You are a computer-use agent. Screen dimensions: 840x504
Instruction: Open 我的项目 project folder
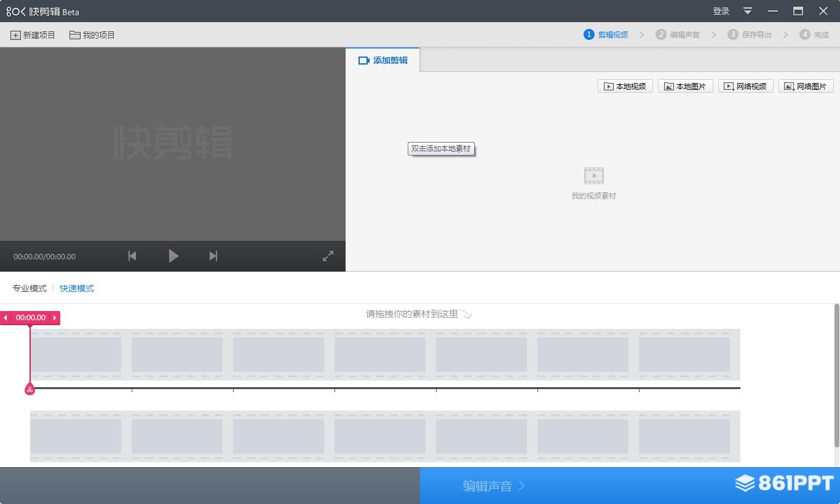(92, 35)
